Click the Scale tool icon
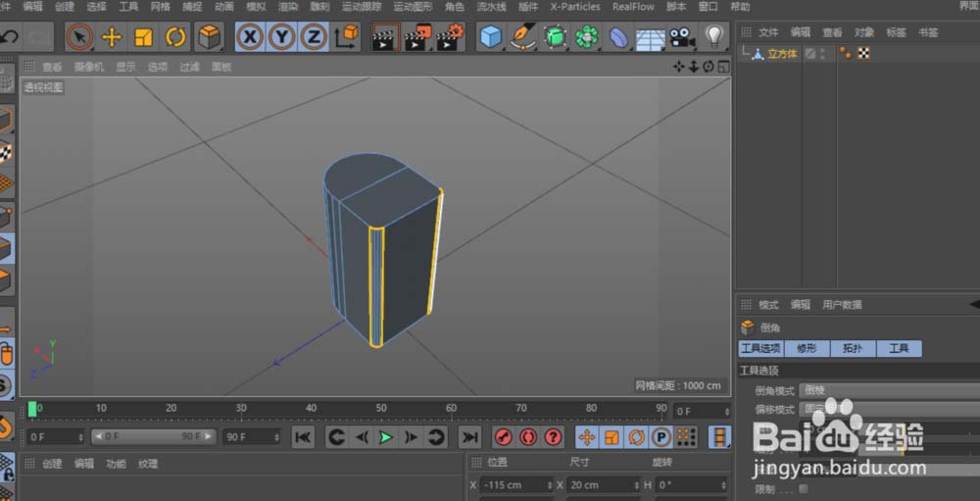Viewport: 980px width, 501px height. pos(144,37)
